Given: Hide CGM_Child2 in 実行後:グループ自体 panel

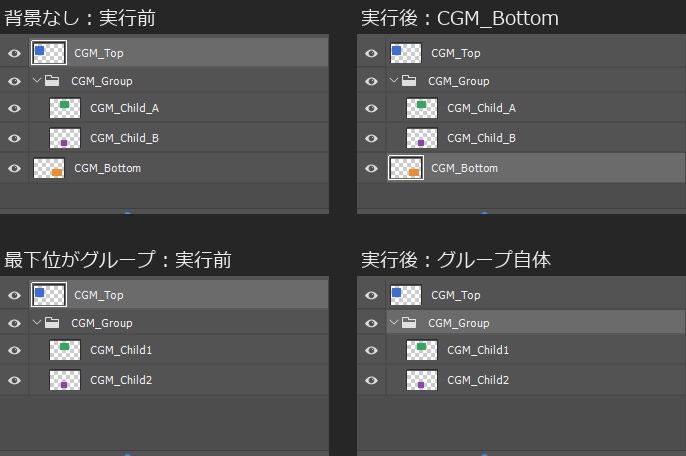Looking at the screenshot, I should (x=371, y=380).
